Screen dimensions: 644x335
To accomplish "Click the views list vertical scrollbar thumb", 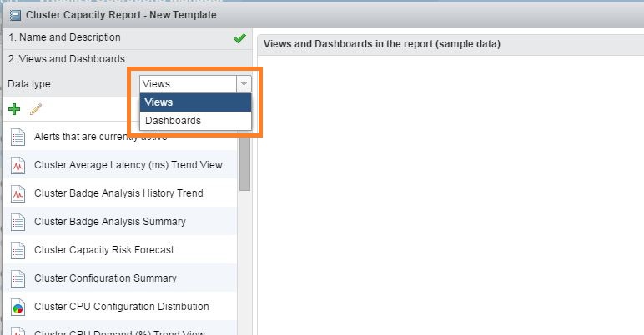I will [244, 162].
